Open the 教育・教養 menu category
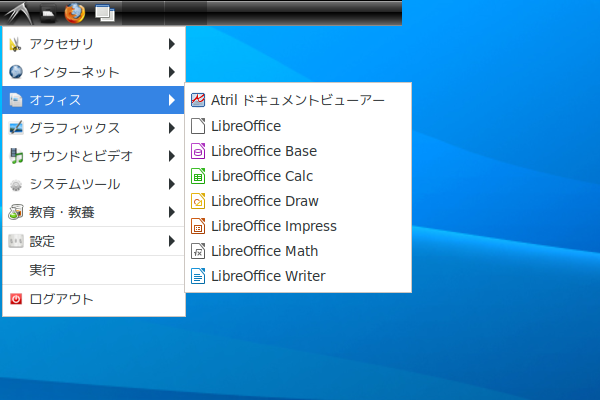This screenshot has height=400, width=600. 94,212
